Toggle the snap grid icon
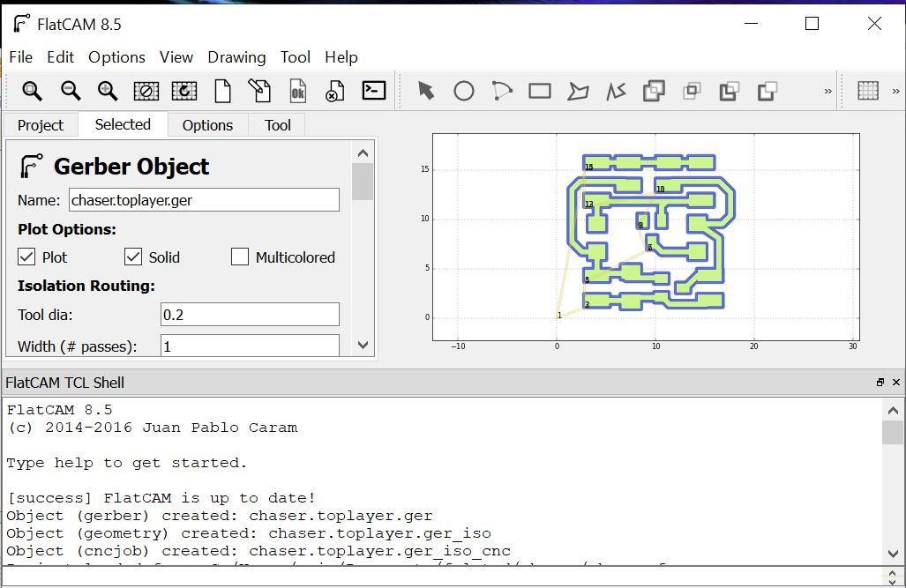Image resolution: width=906 pixels, height=588 pixels. pos(868,91)
